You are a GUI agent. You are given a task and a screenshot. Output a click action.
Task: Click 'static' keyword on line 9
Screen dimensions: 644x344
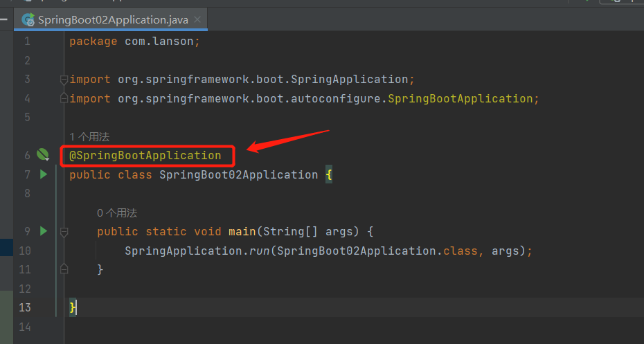(166, 231)
